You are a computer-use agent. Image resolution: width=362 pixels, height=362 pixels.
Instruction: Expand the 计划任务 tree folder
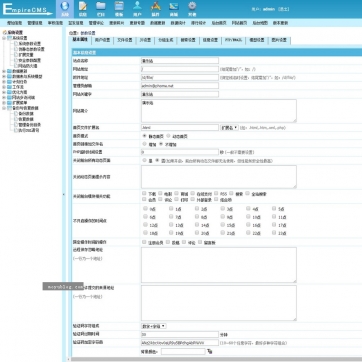pyautogui.click(x=4, y=82)
